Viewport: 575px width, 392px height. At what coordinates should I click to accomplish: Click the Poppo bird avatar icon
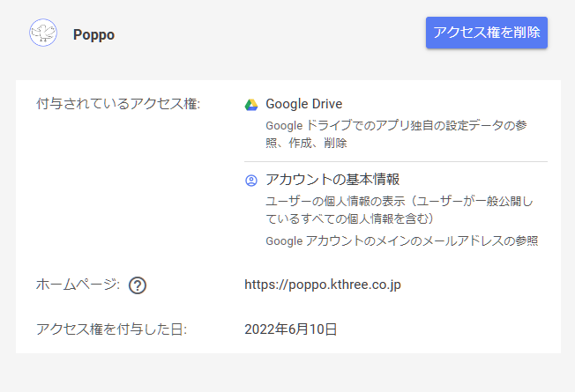43,33
